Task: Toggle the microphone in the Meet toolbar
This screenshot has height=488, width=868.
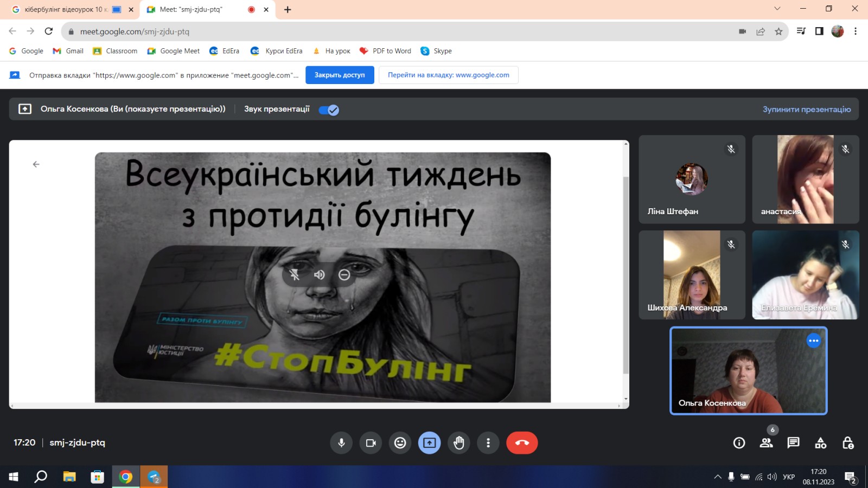Action: pyautogui.click(x=341, y=443)
